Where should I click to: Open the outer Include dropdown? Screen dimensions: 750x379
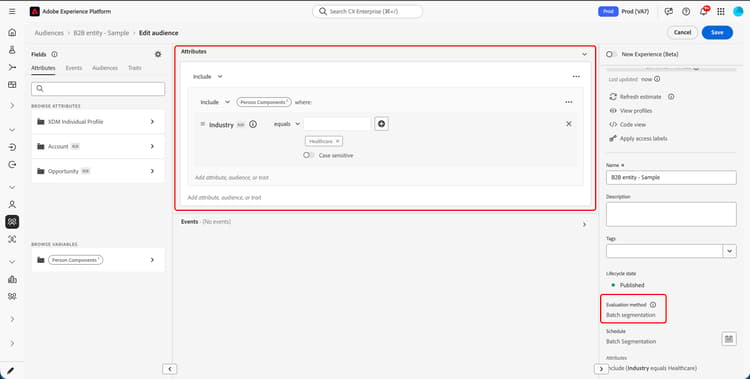coord(208,77)
